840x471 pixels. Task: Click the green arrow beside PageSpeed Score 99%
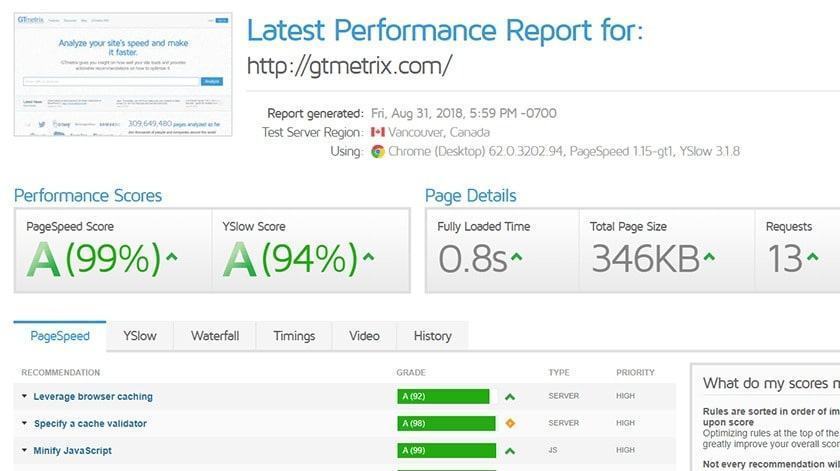point(172,257)
